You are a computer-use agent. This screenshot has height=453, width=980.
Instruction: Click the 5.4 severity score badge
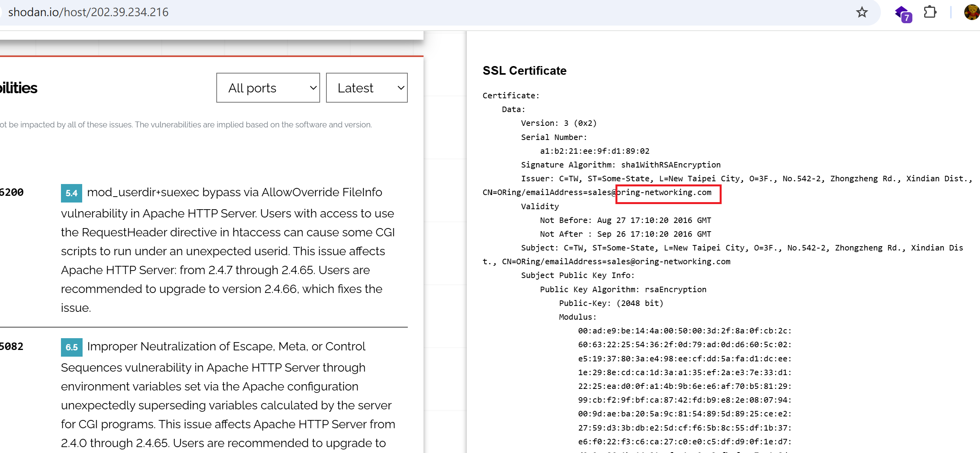click(x=72, y=193)
